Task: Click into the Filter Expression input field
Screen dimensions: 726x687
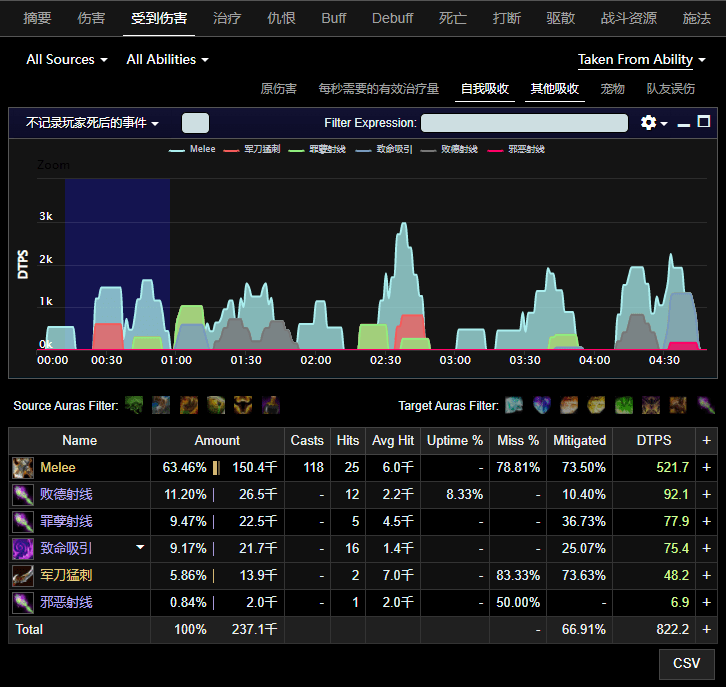Action: pyautogui.click(x=524, y=123)
